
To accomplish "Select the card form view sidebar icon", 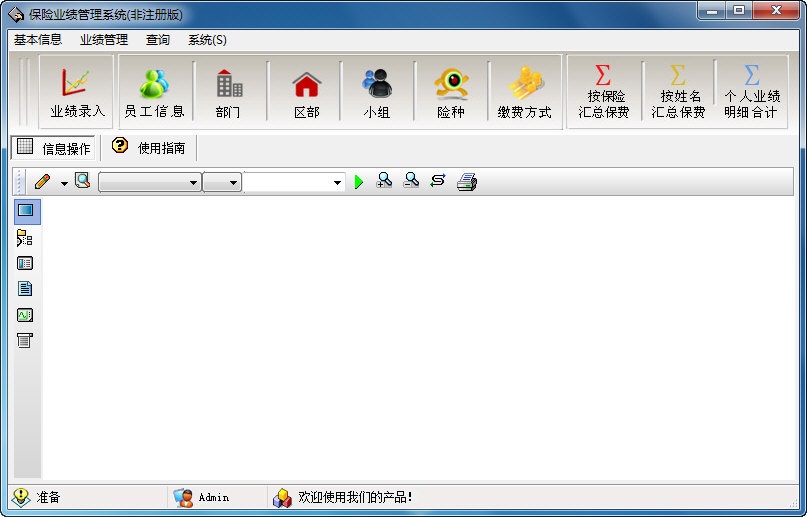I will point(25,264).
